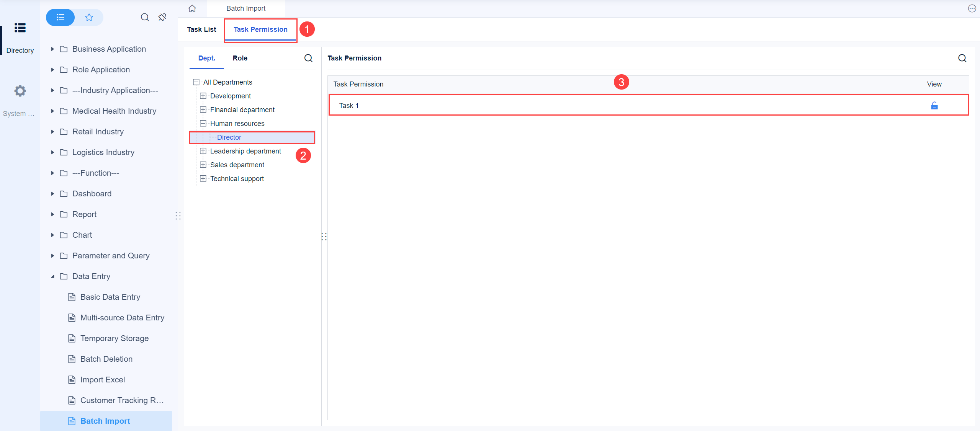The width and height of the screenshot is (980, 431).
Task: Toggle the list view button
Action: coord(60,17)
